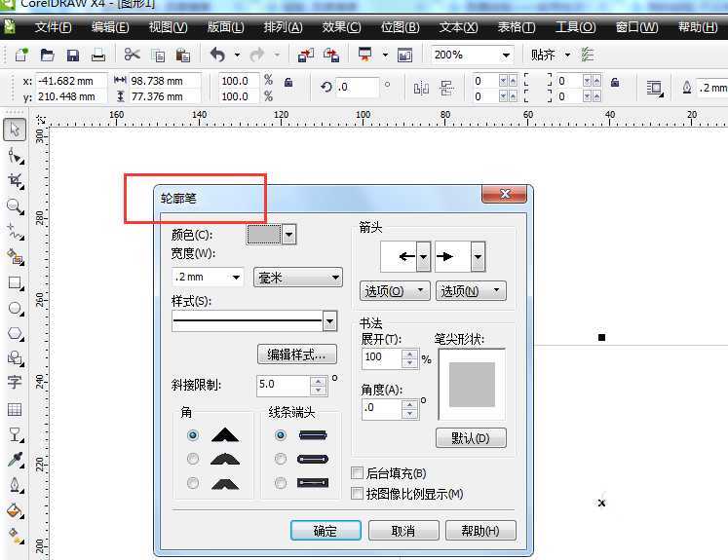Select the Text tool in toolbox
This screenshot has height=560, width=728.
pyautogui.click(x=15, y=383)
